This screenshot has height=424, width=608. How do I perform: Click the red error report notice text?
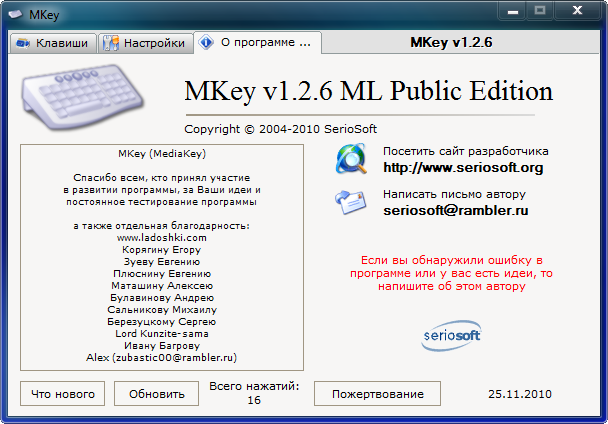(x=451, y=273)
